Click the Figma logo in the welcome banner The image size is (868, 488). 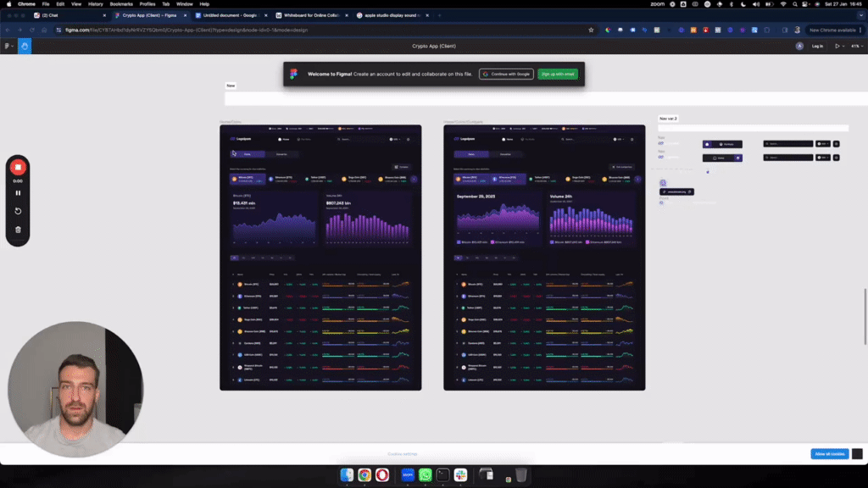pos(293,74)
